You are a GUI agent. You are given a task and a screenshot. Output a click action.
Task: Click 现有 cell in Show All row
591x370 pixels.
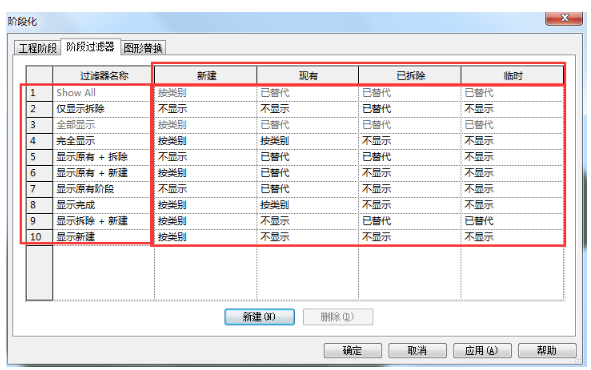coord(308,93)
